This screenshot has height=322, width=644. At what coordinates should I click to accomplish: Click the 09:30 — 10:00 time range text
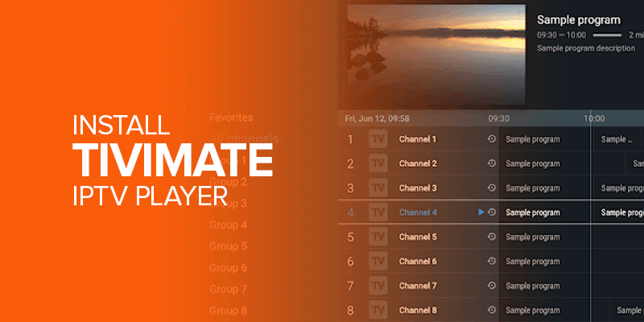(x=561, y=35)
